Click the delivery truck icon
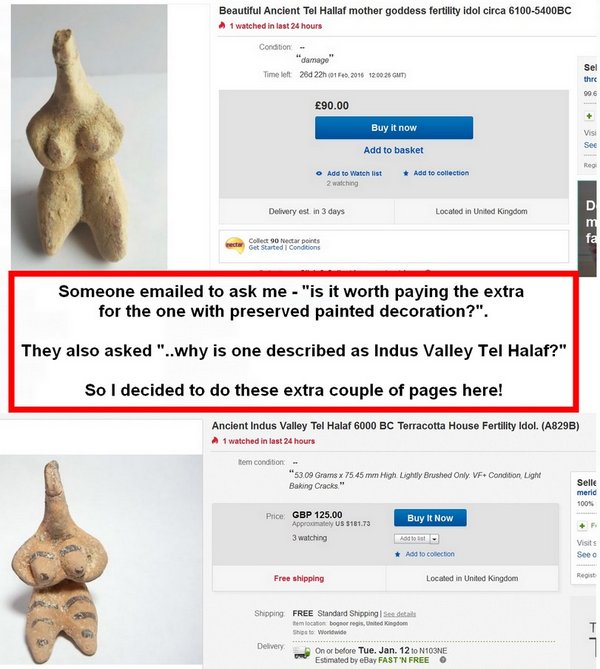Viewport: 600px width, 669px height. click(302, 653)
